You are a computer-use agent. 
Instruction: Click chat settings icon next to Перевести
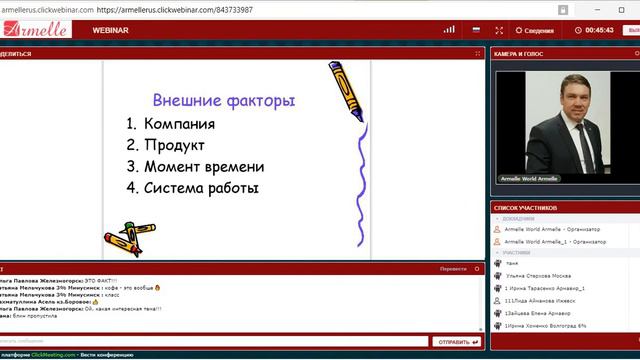coord(477,269)
